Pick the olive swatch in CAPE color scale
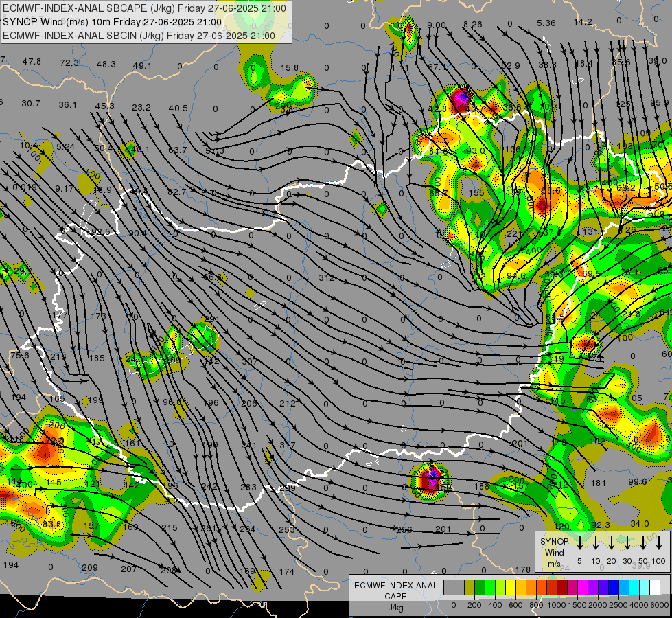 coord(470,587)
